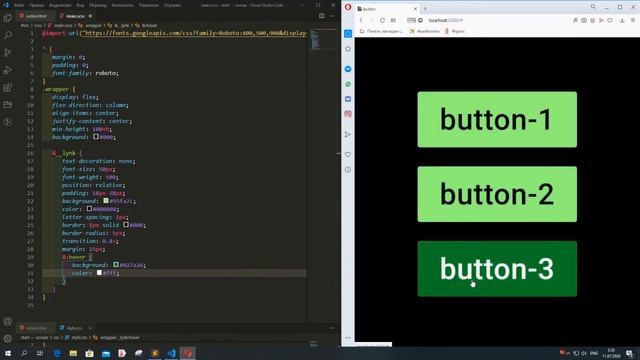The height and width of the screenshot is (360, 640).
Task: Open the Manage gear in VS Code
Action: coord(7,338)
